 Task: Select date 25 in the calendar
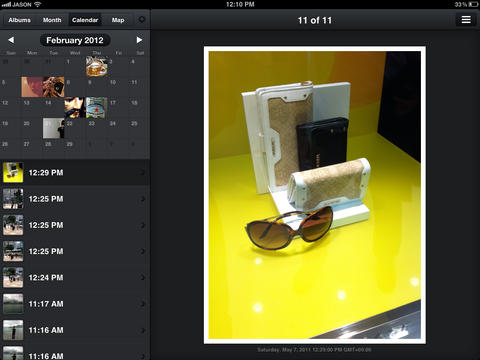click(x=139, y=128)
